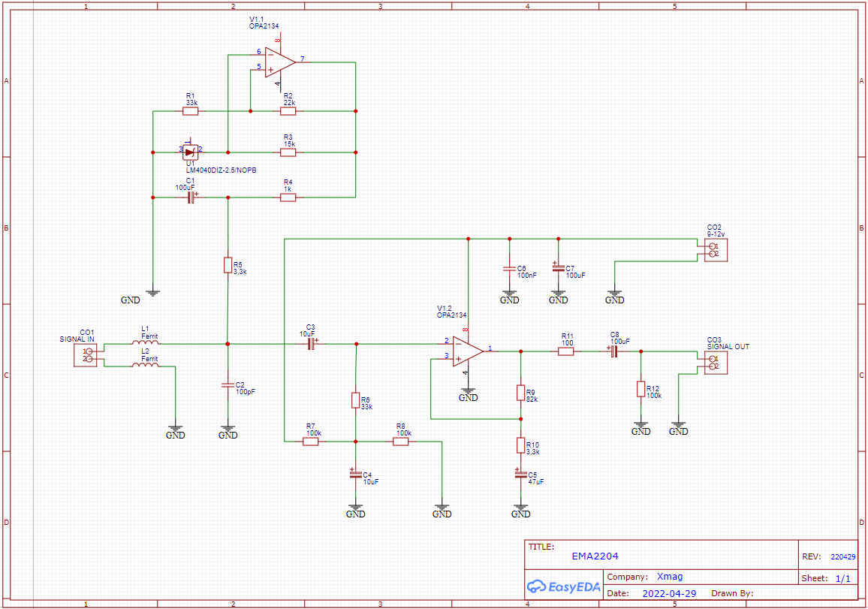Click the REV value 220429
868x609 pixels.
[x=843, y=557]
